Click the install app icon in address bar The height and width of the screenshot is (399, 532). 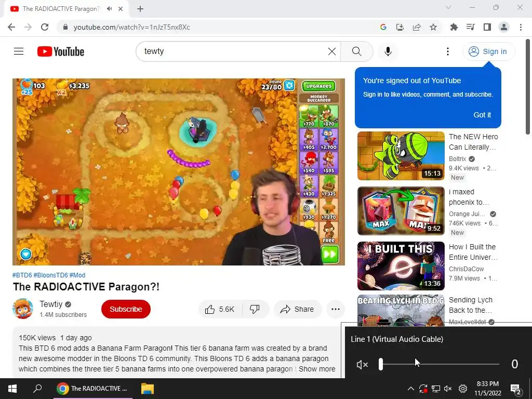(400, 27)
